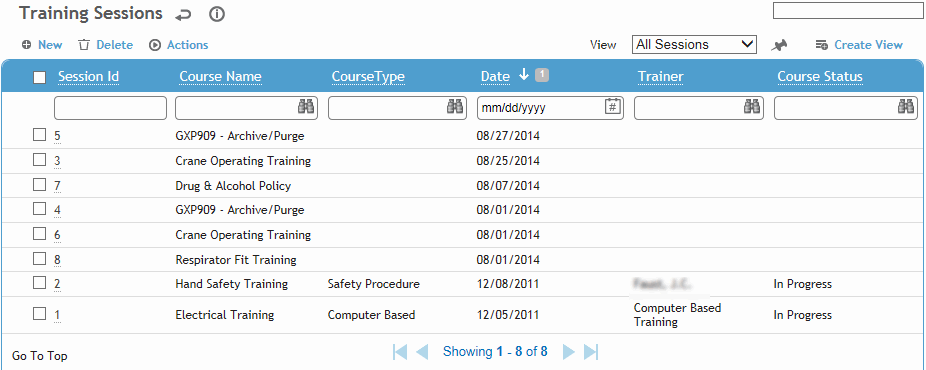The width and height of the screenshot is (926, 370).
Task: Click the Drug & Alcohol Policy course name
Action: pyautogui.click(x=233, y=185)
